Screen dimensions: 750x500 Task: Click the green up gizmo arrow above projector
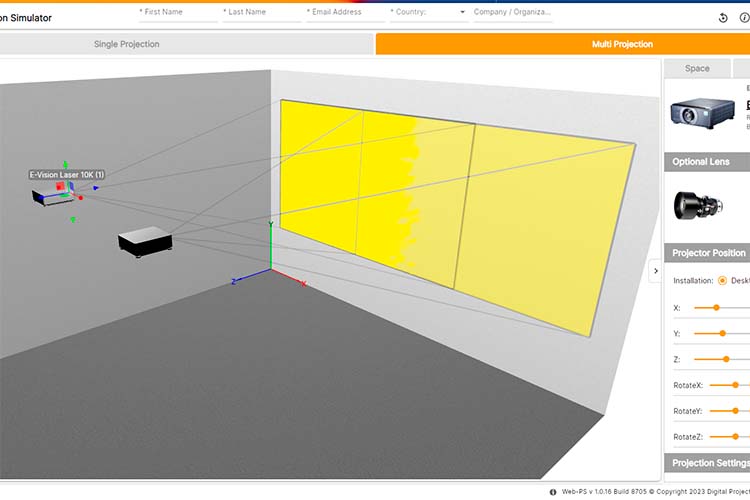click(66, 165)
